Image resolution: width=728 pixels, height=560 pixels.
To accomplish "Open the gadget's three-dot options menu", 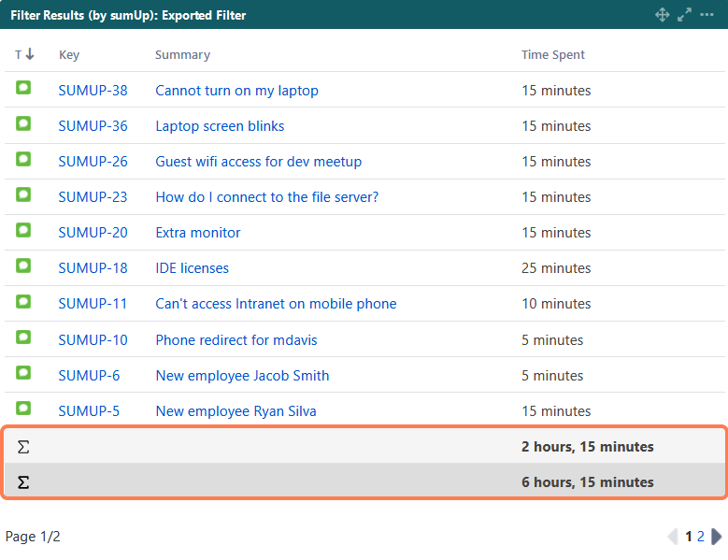I will [707, 15].
